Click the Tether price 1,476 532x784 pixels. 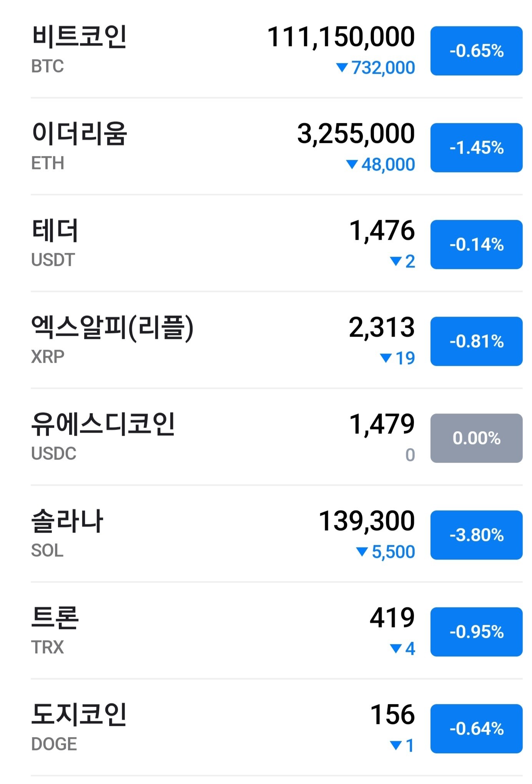tap(382, 231)
